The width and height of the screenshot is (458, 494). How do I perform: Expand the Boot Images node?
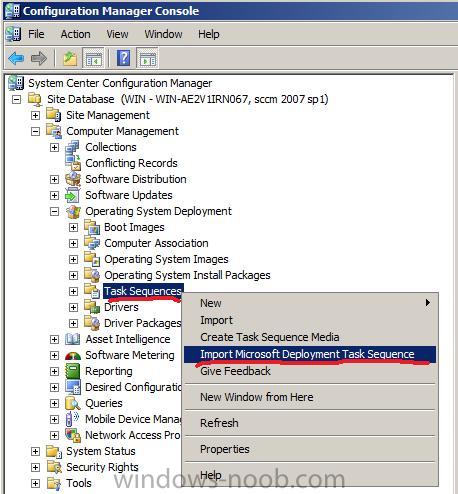tap(73, 227)
